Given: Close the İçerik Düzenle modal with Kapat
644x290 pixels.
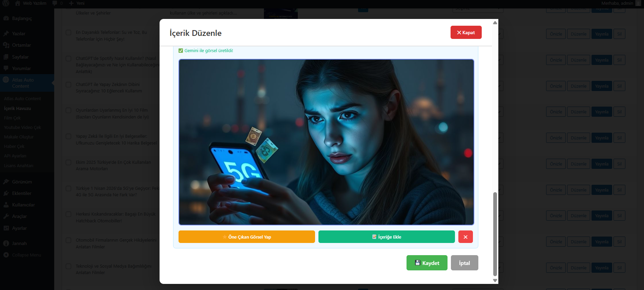Looking at the screenshot, I should coord(466,32).
